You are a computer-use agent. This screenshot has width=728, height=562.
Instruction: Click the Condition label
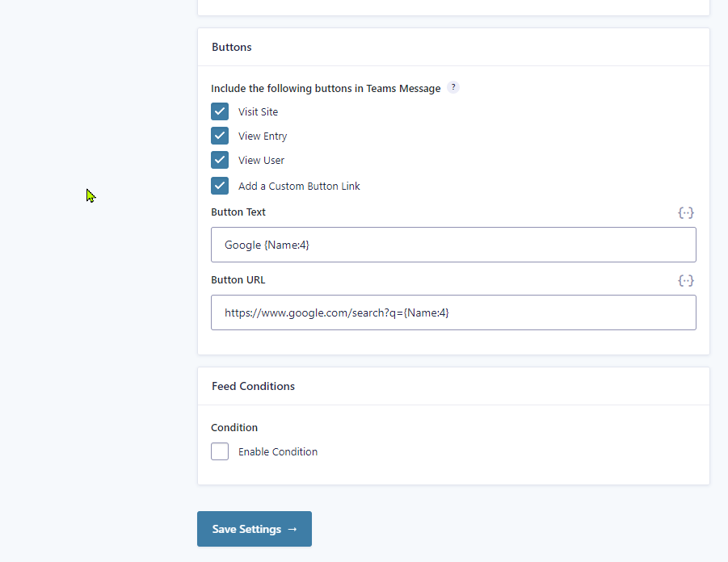coord(234,426)
